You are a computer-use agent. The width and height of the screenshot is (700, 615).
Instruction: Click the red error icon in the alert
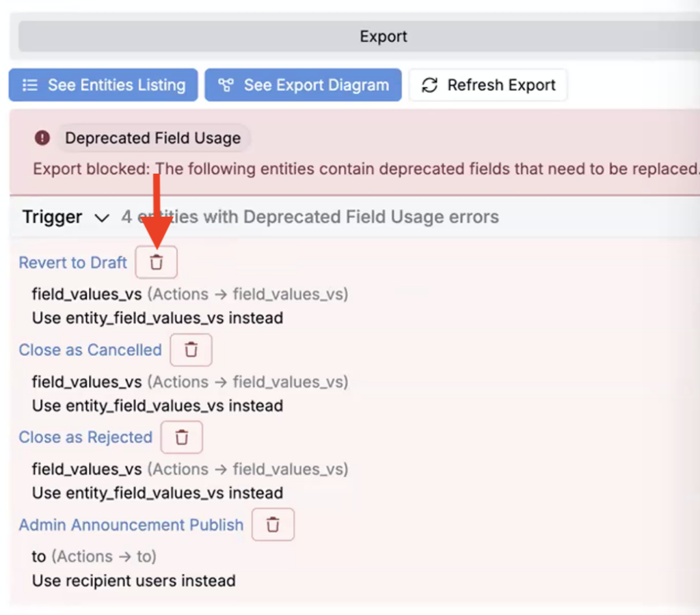42,138
